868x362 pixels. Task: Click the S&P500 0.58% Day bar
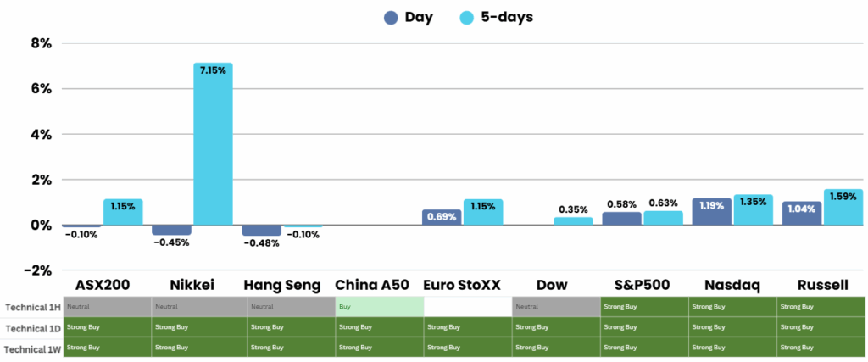[x=621, y=219]
